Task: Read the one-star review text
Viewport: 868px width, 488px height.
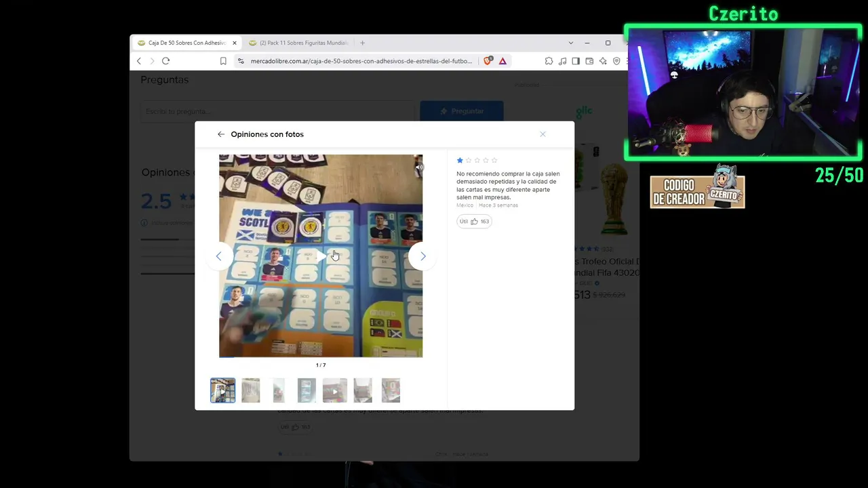Action: tap(508, 186)
